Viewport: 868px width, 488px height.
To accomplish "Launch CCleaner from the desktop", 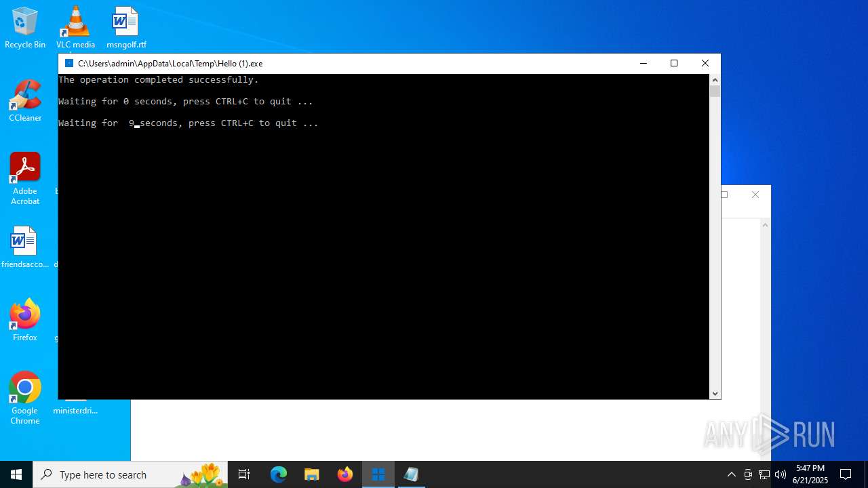I will pyautogui.click(x=25, y=101).
